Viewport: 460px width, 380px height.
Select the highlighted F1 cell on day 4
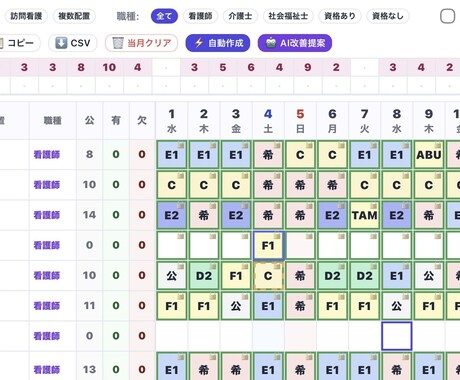[268, 246]
